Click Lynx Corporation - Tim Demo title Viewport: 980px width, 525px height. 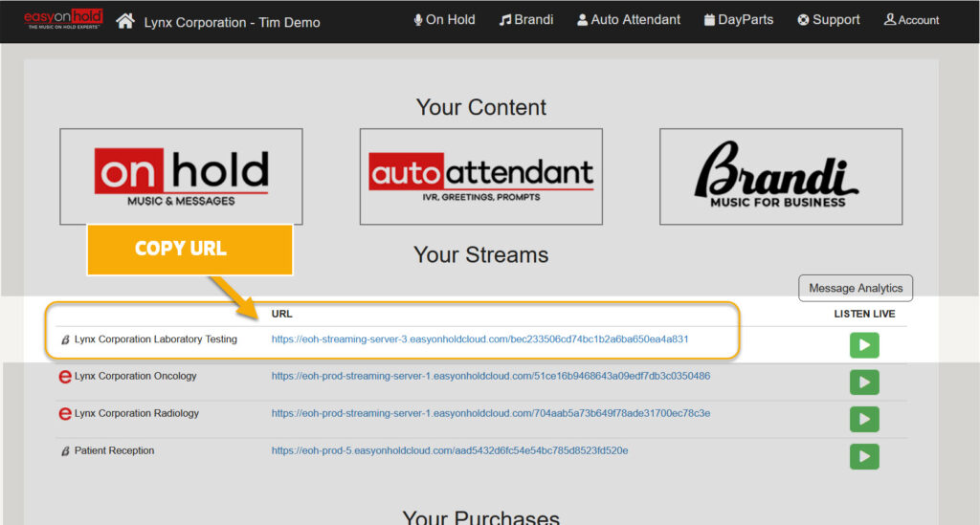[x=232, y=23]
